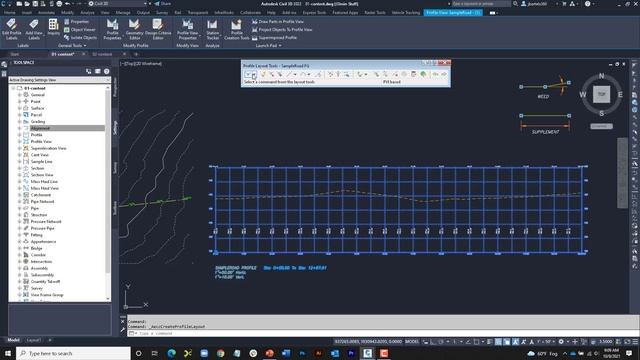Open Design Criteria Editor
The height and width of the screenshot is (360, 640).
[158, 29]
